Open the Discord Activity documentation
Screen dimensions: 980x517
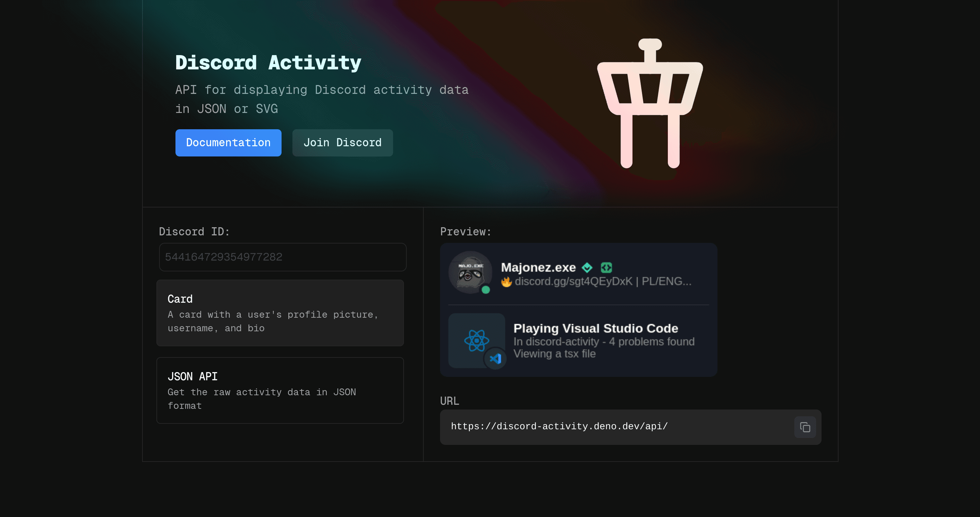tap(229, 143)
